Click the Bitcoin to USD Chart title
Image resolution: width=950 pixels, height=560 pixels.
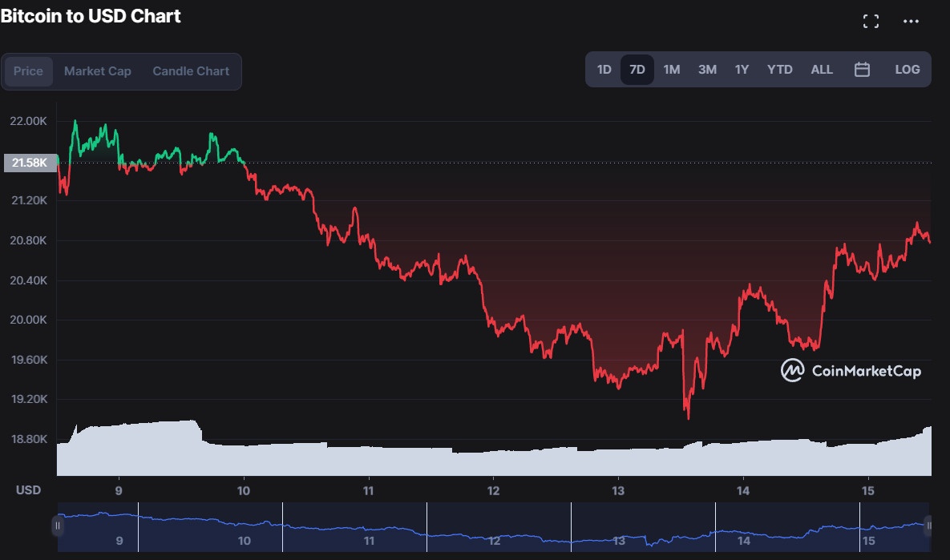pos(91,16)
